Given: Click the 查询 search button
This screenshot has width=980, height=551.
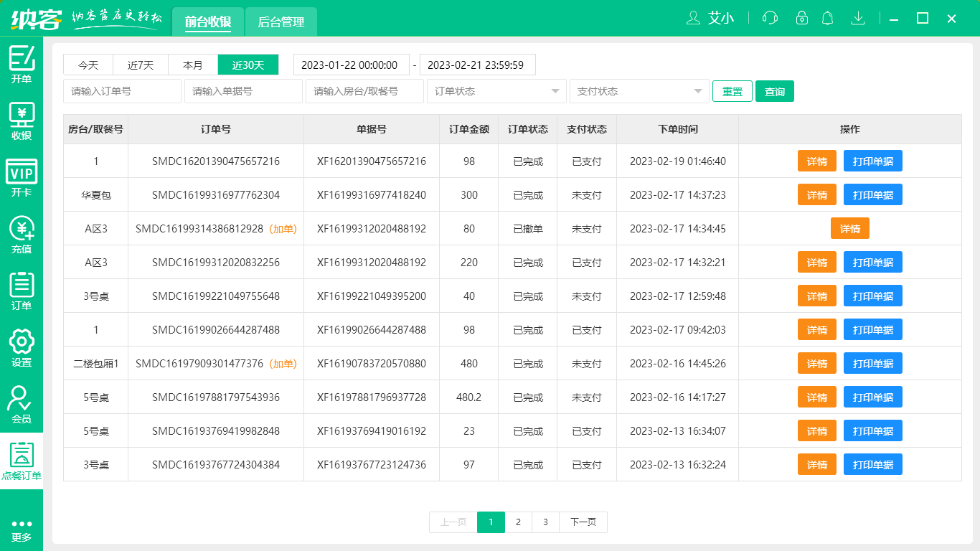Looking at the screenshot, I should [x=775, y=91].
